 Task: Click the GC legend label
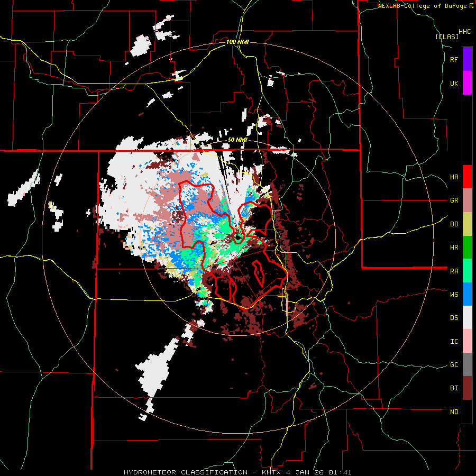[x=454, y=364]
